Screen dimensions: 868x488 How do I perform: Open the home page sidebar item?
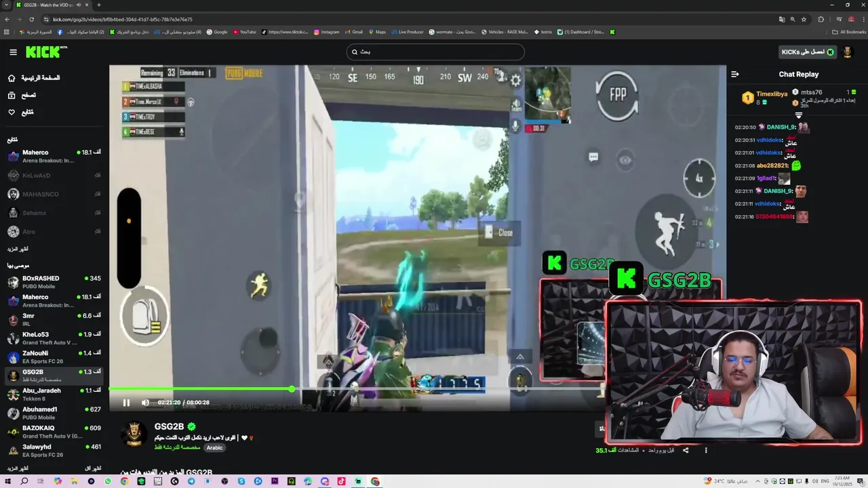[x=34, y=78]
